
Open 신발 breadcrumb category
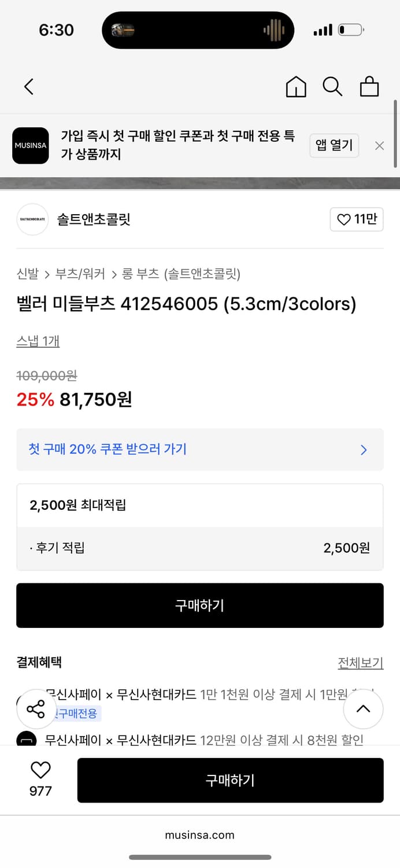pyautogui.click(x=27, y=274)
